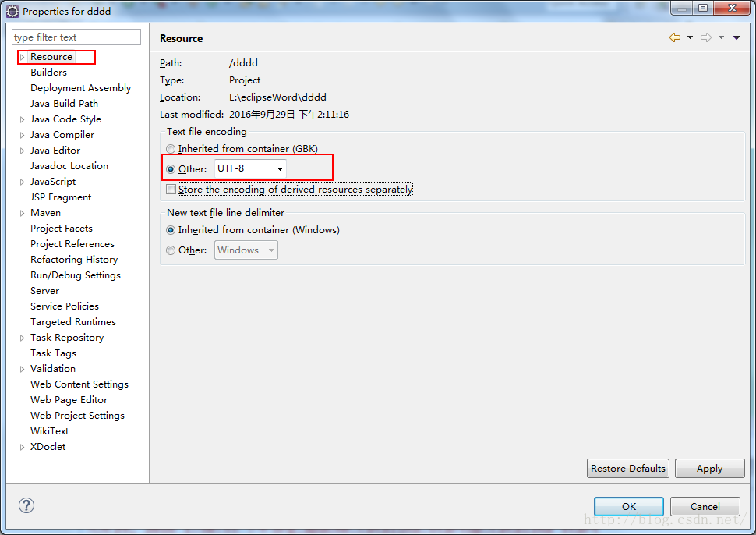Focus the type filter text field

[76, 37]
